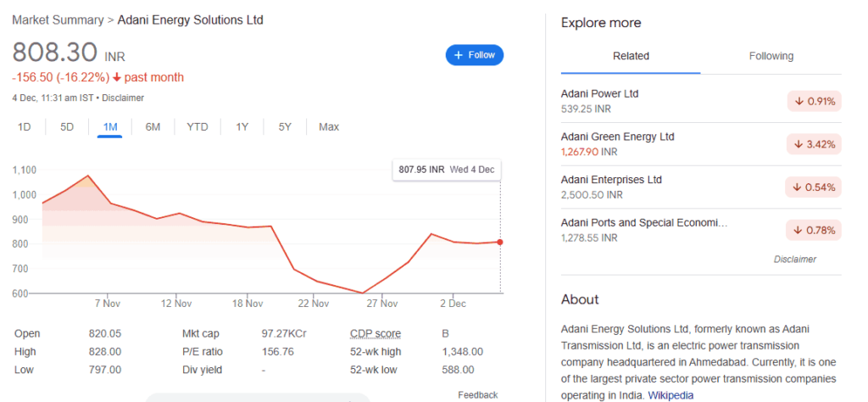The image size is (868, 402).
Task: Open the Related tab in Explore more
Action: click(631, 56)
